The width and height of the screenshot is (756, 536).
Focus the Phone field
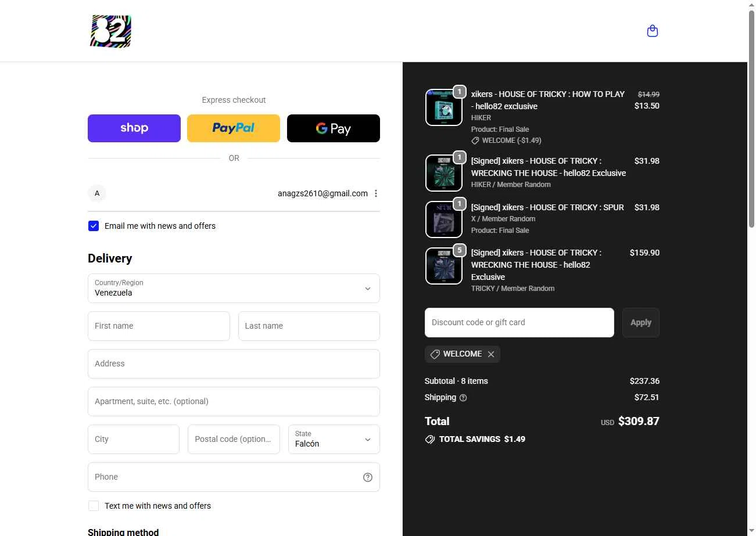(x=234, y=477)
